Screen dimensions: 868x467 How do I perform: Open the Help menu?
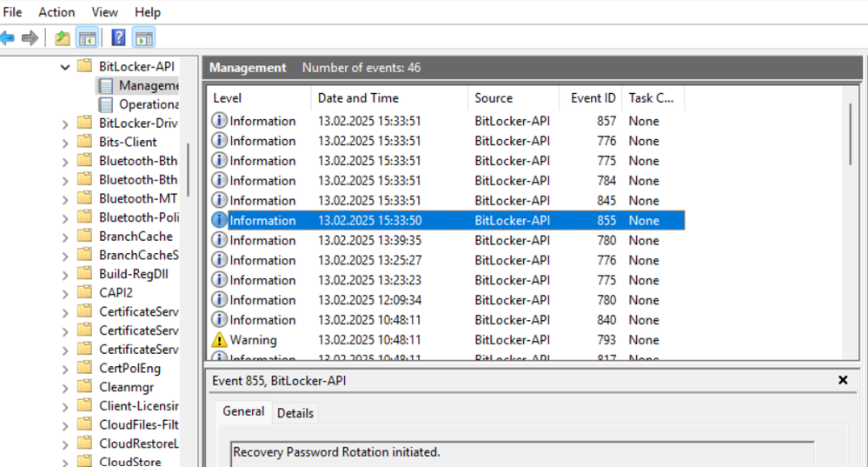coord(147,11)
